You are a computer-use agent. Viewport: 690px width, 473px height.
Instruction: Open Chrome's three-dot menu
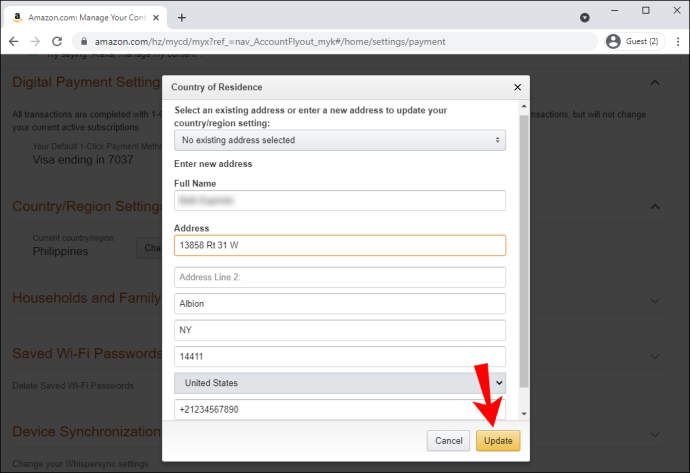678,41
